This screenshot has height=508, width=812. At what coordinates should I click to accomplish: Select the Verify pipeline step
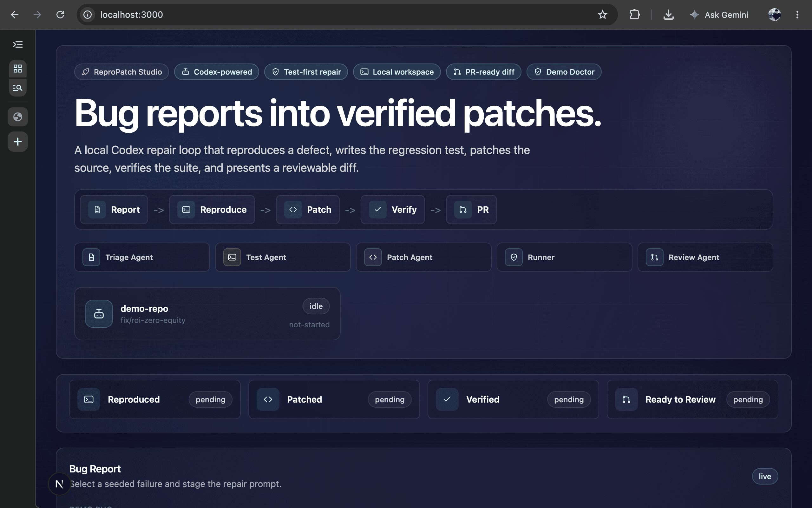click(393, 210)
